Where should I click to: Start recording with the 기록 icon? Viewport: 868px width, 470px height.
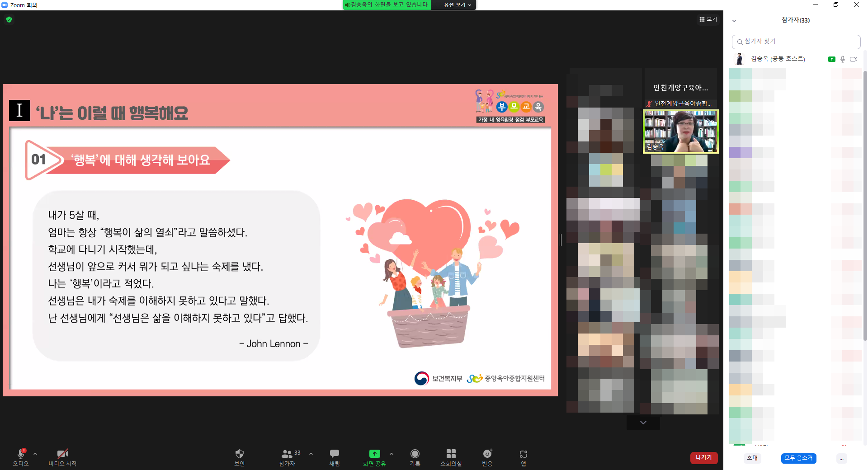pos(415,454)
